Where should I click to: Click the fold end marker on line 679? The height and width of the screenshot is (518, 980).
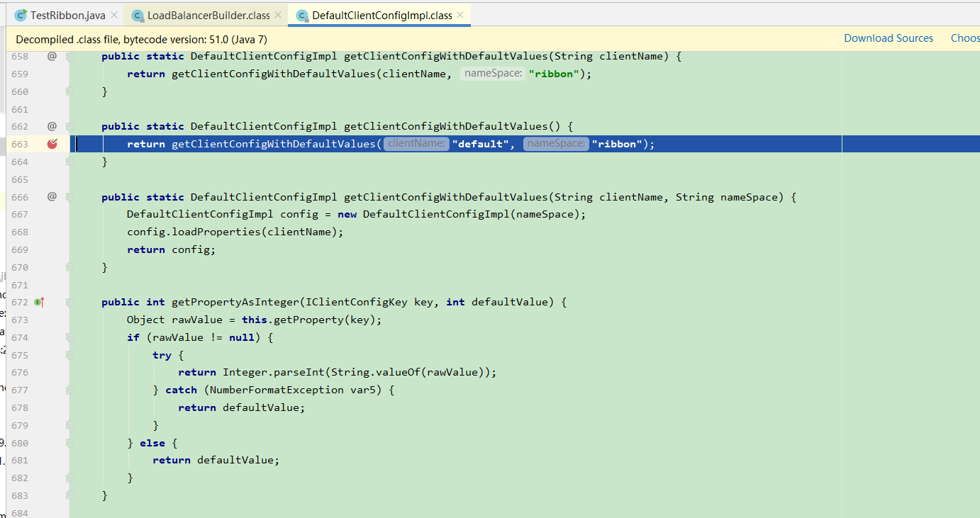(x=69, y=425)
